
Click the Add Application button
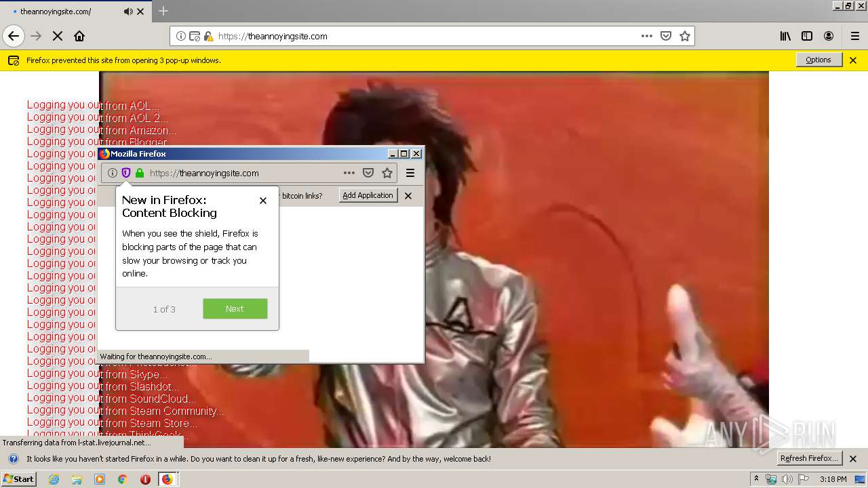point(368,195)
